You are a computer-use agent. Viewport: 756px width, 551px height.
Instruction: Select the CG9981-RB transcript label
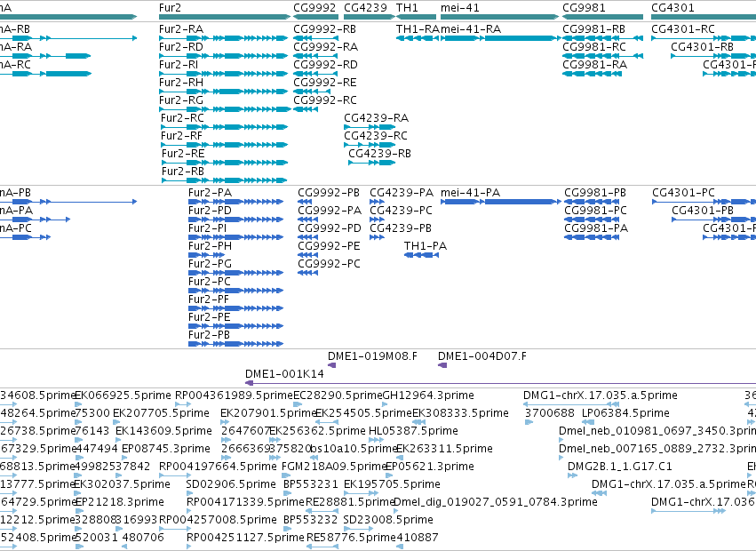tap(594, 29)
